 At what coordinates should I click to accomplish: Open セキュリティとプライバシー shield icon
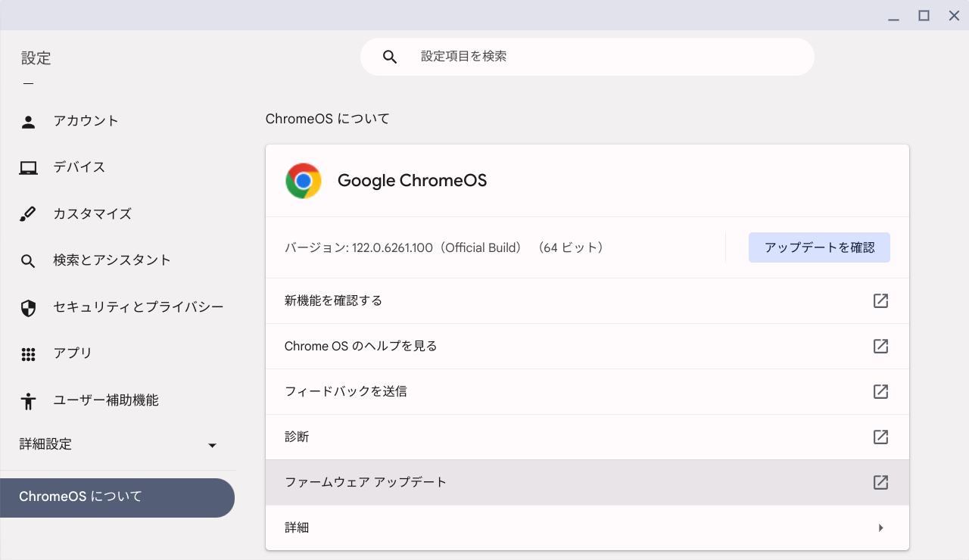coord(28,306)
